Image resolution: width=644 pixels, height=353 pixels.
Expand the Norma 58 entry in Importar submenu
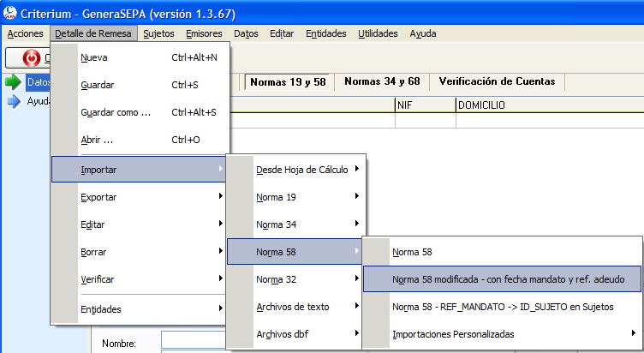pos(294,252)
